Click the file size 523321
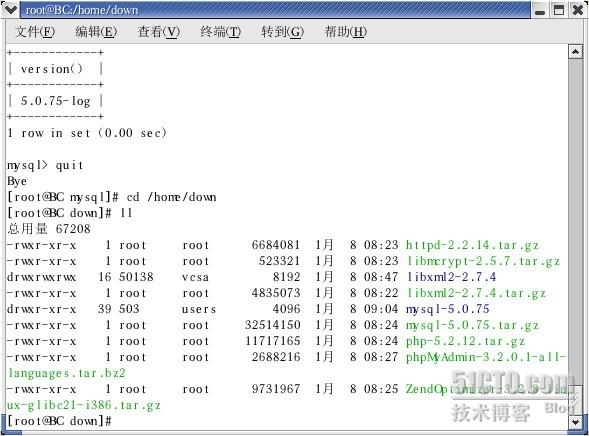 (279, 261)
